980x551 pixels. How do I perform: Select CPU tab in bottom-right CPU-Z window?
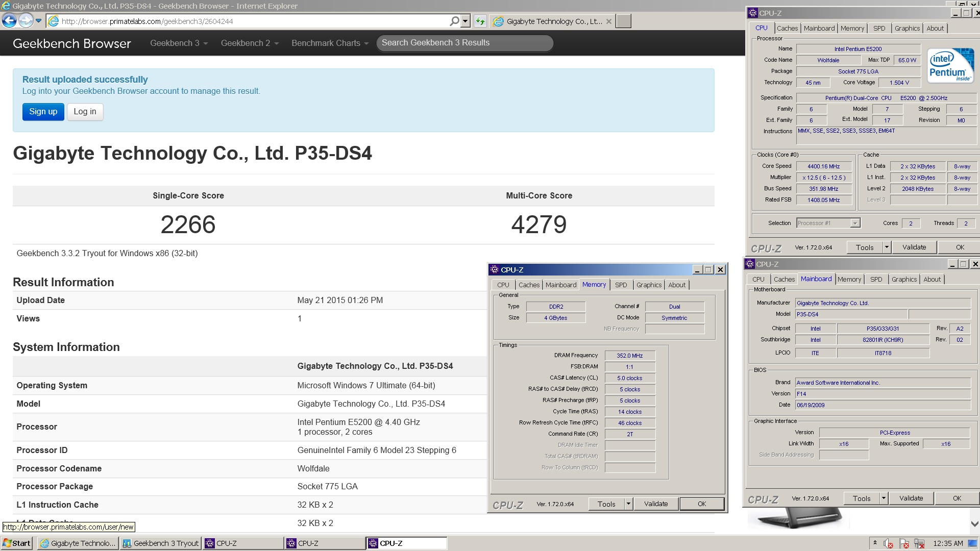(758, 280)
